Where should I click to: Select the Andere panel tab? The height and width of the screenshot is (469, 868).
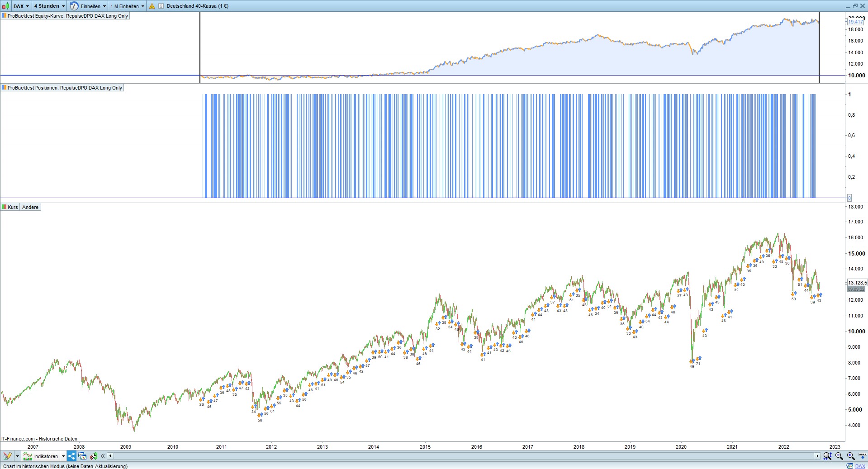[30, 207]
